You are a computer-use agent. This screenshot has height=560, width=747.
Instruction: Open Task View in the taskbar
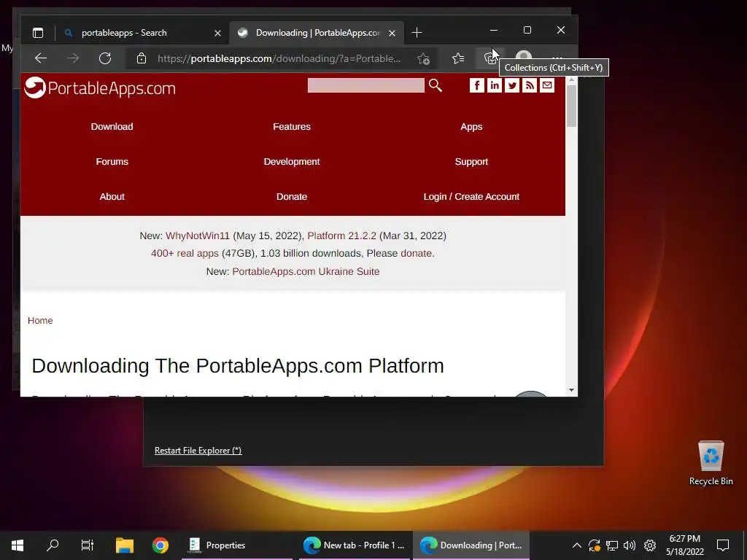click(x=88, y=545)
